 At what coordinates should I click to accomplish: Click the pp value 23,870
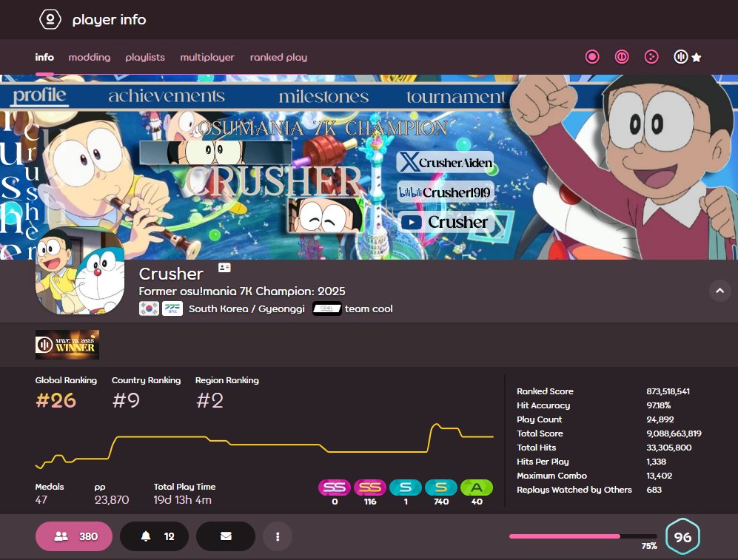coord(112,500)
